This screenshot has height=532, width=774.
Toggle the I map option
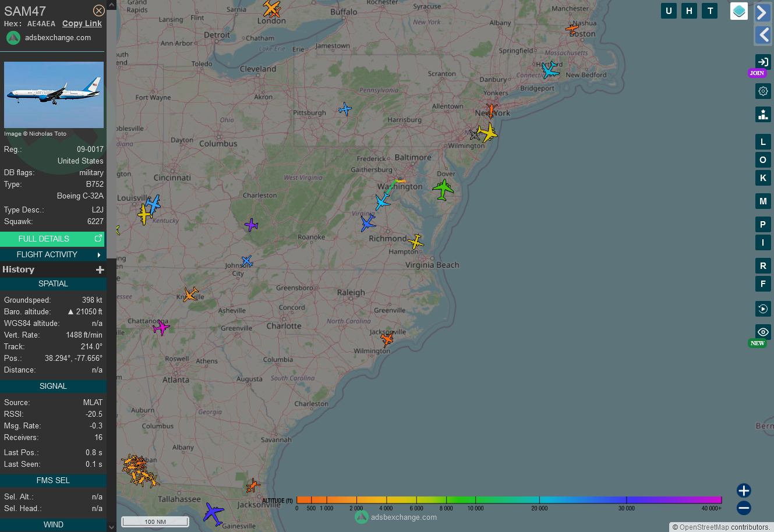763,242
